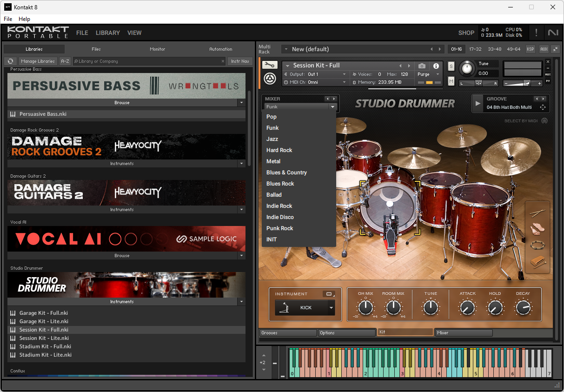Choose Jazz mixer preset
The image size is (564, 392).
pyautogui.click(x=272, y=139)
